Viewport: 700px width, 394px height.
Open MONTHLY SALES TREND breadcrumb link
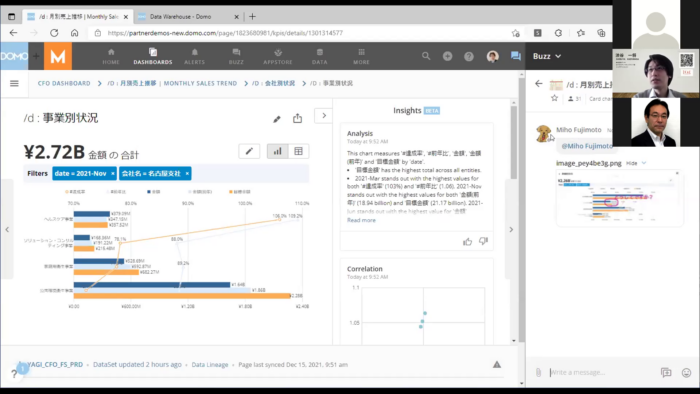(172, 83)
